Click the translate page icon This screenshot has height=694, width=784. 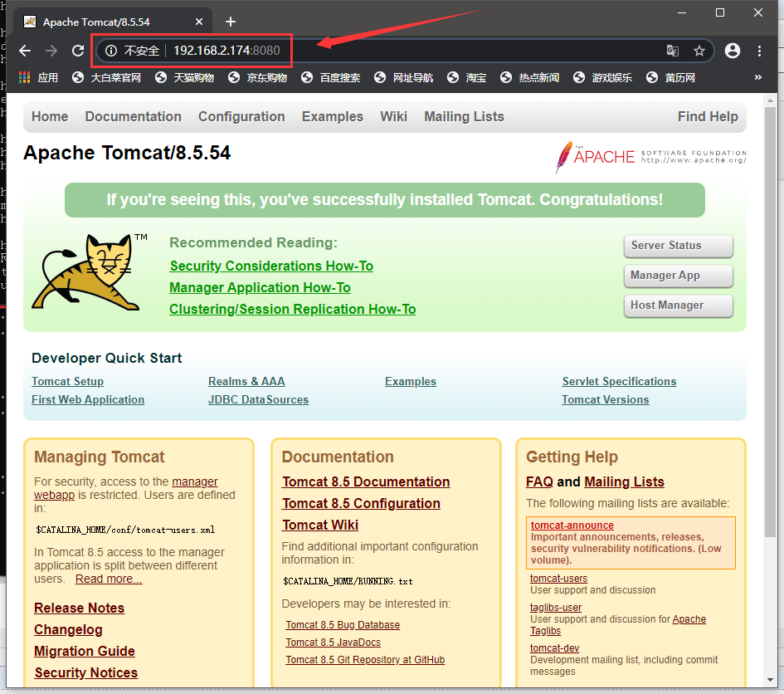(x=673, y=51)
